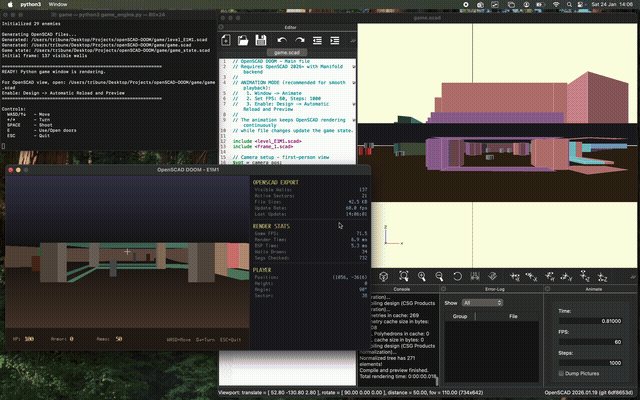Image resolution: width=640 pixels, height=400 pixels.
Task: Click the Editor panel's float button
Action: pos(221,27)
